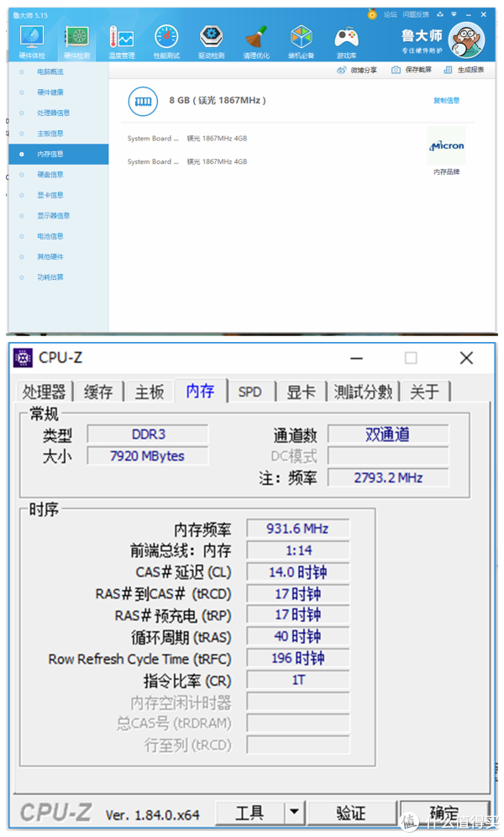The height and width of the screenshot is (837, 504).
Task: Switch to the SPD tab in CPU-Z
Action: [249, 392]
